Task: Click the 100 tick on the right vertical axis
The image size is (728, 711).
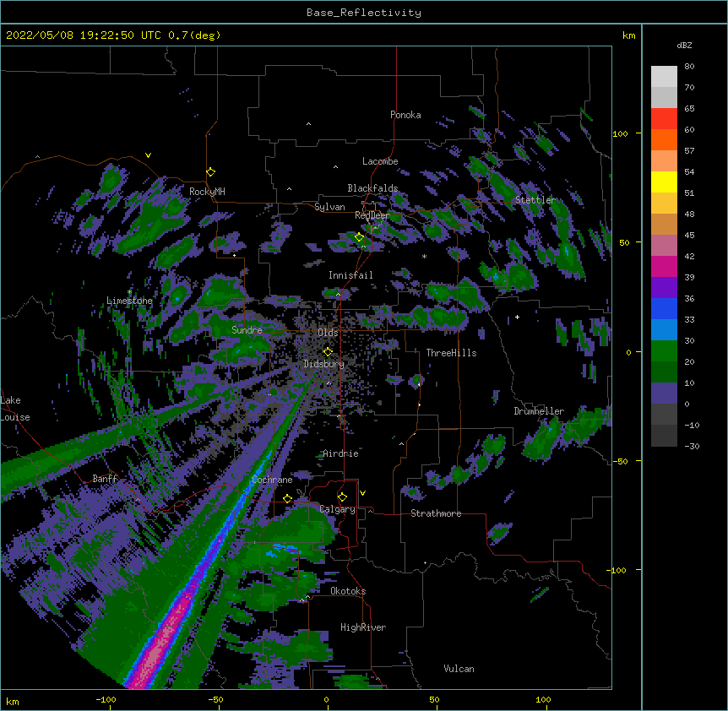Action: 620,133
